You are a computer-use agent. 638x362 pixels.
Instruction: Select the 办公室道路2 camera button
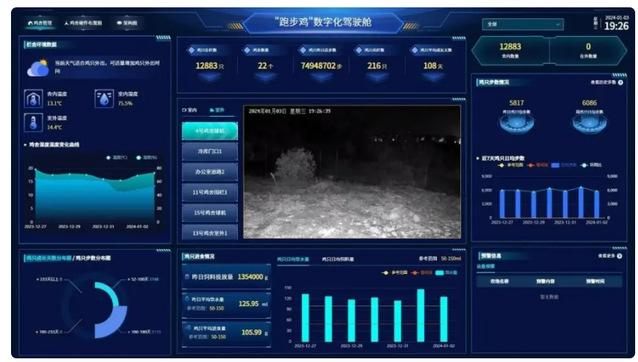click(x=210, y=172)
